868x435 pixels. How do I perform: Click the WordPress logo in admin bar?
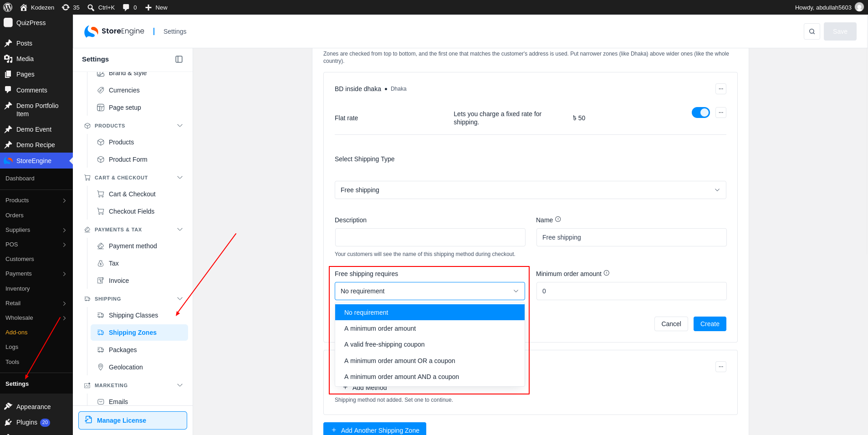coord(8,7)
